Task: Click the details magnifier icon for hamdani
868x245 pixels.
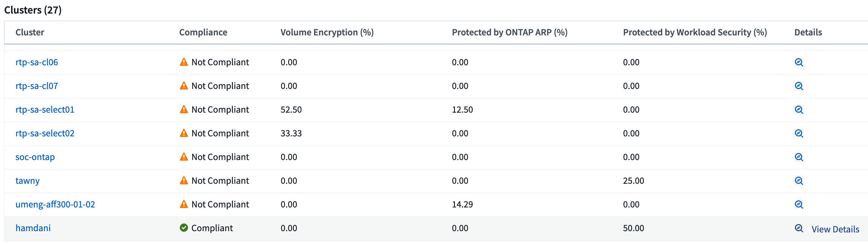Action: point(798,228)
